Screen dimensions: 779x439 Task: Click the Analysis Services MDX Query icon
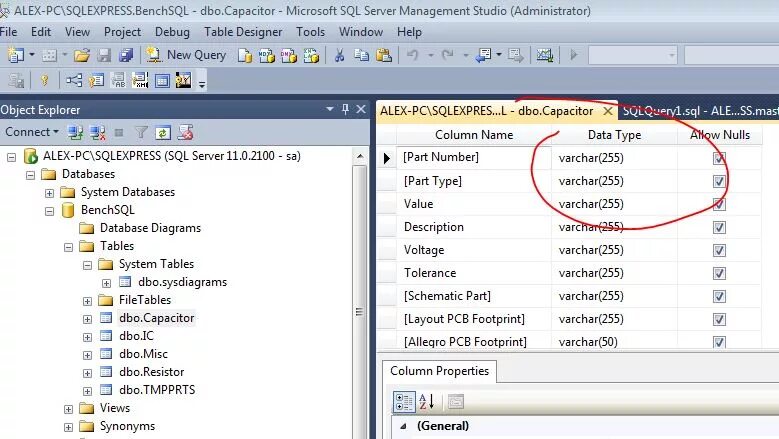coord(267,56)
